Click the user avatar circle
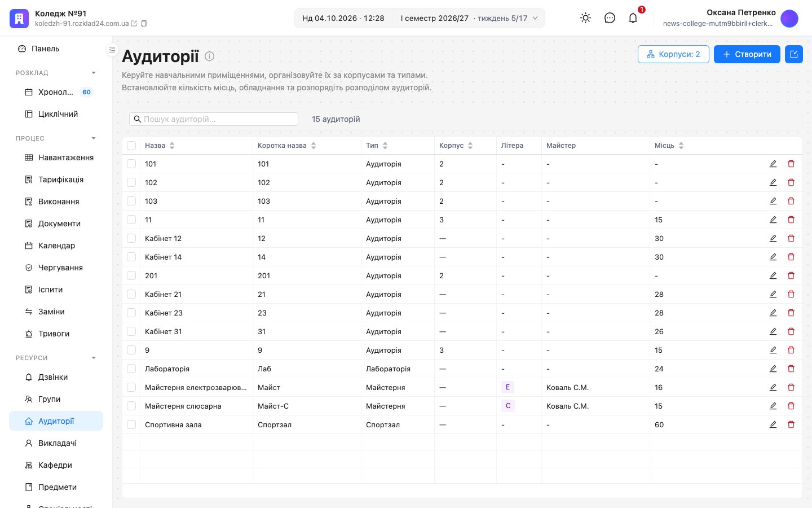 pyautogui.click(x=789, y=19)
